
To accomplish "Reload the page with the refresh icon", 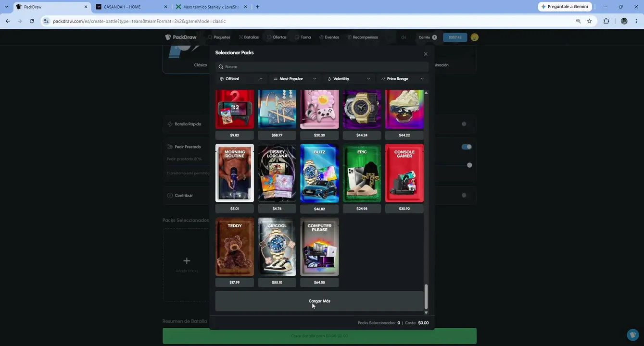I will tap(32, 21).
